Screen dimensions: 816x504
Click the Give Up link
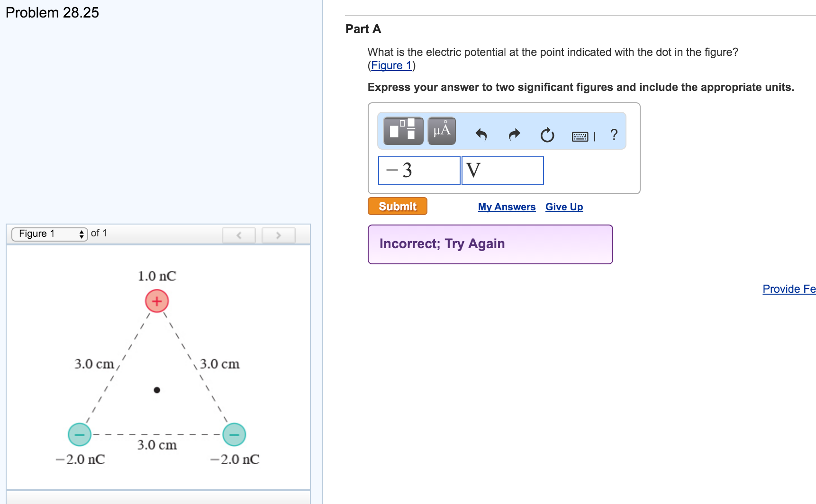pos(564,207)
